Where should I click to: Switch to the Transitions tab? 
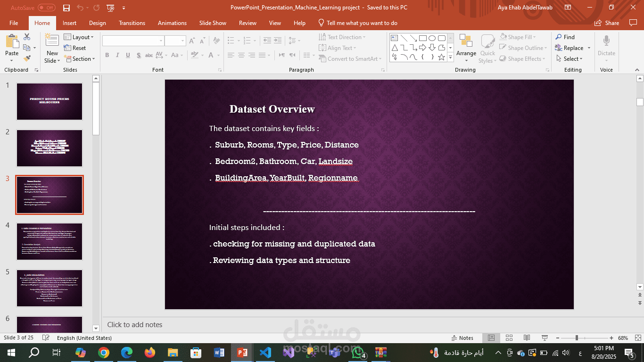(x=132, y=23)
